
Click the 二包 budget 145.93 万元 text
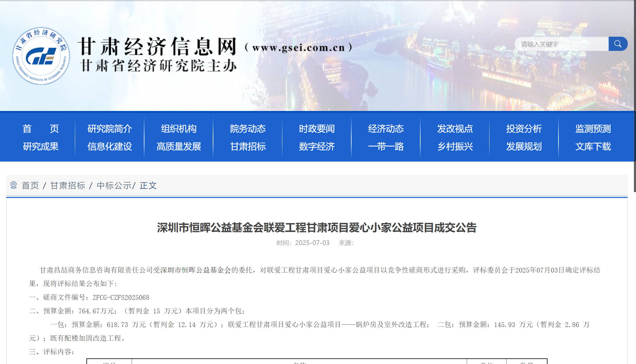tap(513, 325)
